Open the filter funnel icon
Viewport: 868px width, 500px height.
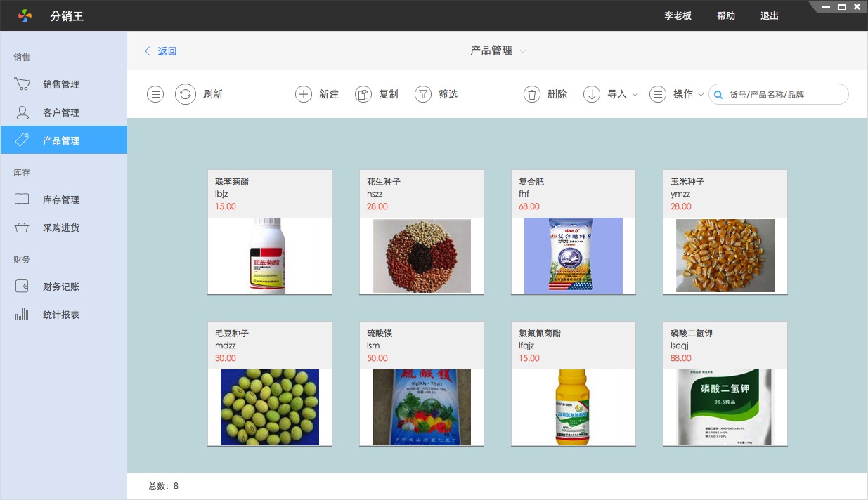tap(422, 94)
